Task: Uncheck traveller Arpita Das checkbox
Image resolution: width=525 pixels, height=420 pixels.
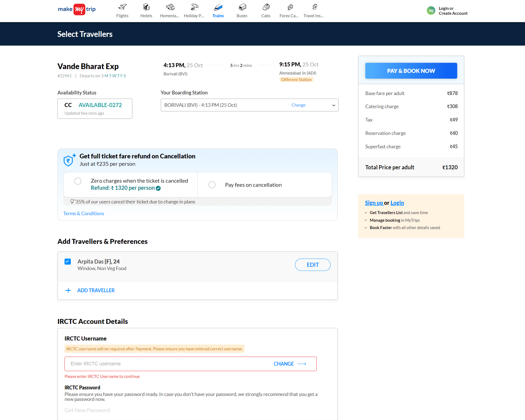Action: (x=68, y=262)
